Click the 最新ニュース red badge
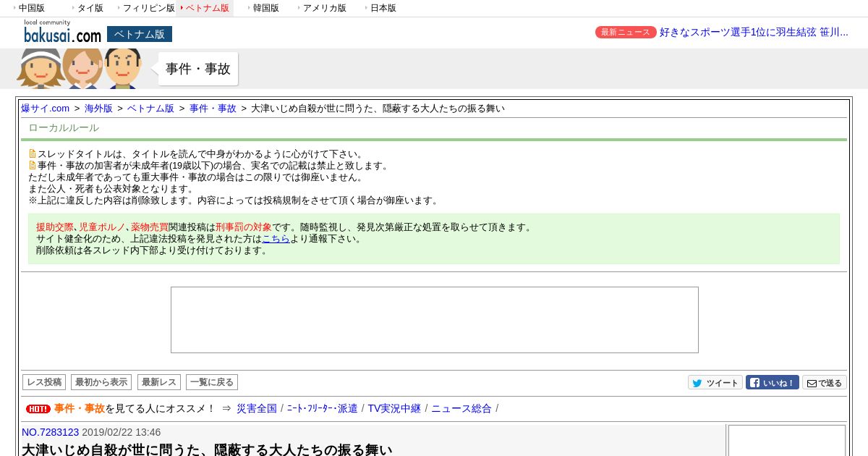The width and height of the screenshot is (868, 456). point(626,32)
